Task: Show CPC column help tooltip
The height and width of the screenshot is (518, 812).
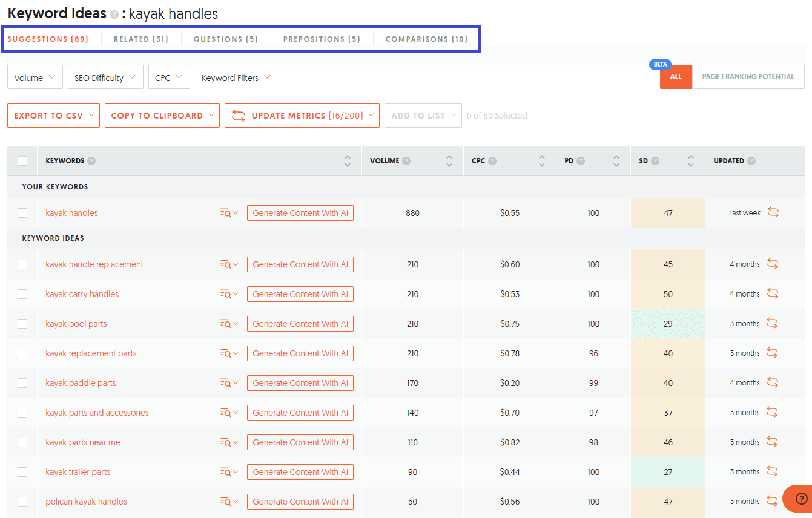Action: [x=492, y=161]
